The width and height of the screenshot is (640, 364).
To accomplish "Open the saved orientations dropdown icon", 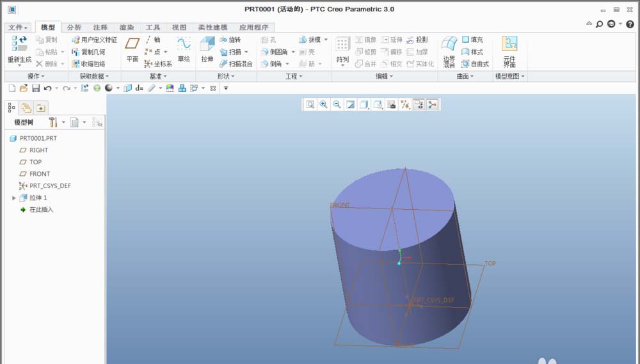I will pos(378,105).
